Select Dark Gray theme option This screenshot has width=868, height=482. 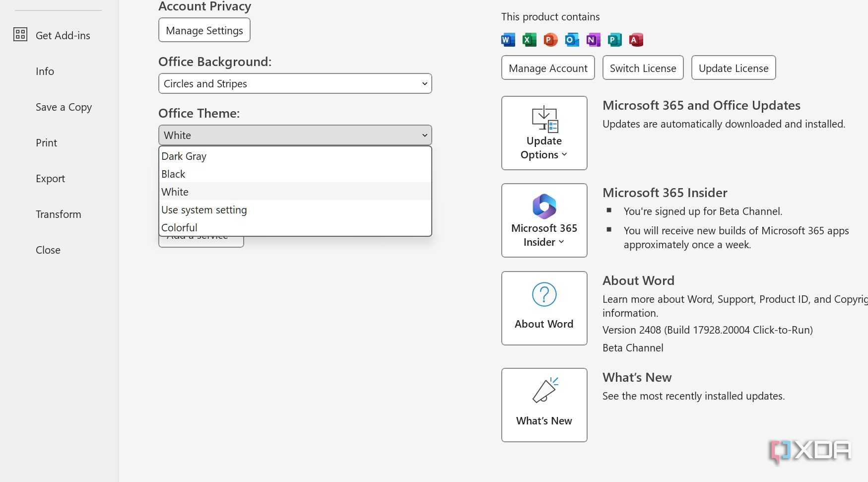point(295,156)
